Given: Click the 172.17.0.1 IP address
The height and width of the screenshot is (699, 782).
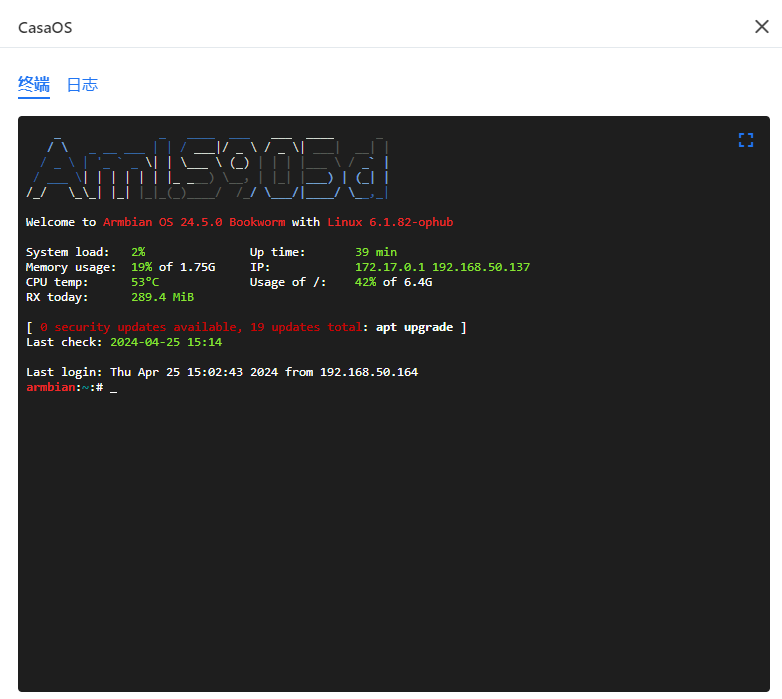Looking at the screenshot, I should pyautogui.click(x=390, y=267).
